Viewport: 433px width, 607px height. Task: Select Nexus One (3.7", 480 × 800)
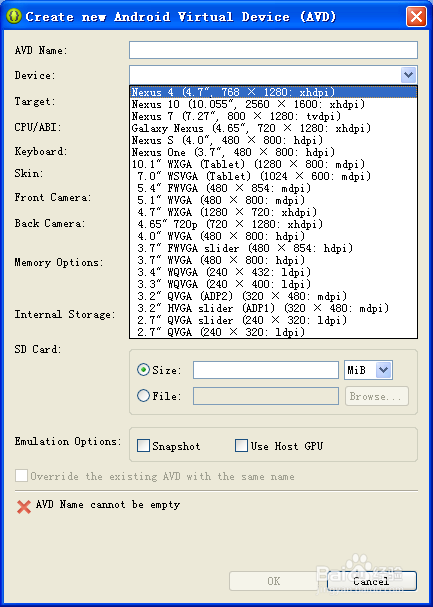[x=273, y=152]
